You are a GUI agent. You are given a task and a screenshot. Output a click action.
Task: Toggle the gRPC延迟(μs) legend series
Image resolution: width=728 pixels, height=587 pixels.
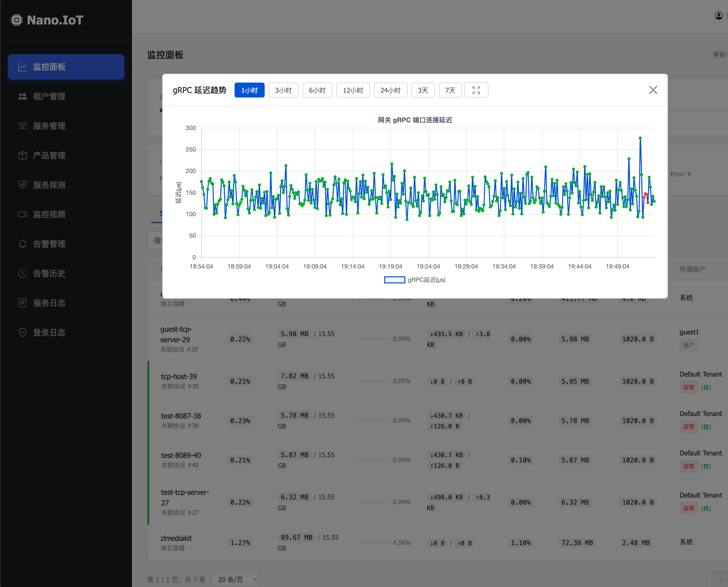pyautogui.click(x=415, y=280)
